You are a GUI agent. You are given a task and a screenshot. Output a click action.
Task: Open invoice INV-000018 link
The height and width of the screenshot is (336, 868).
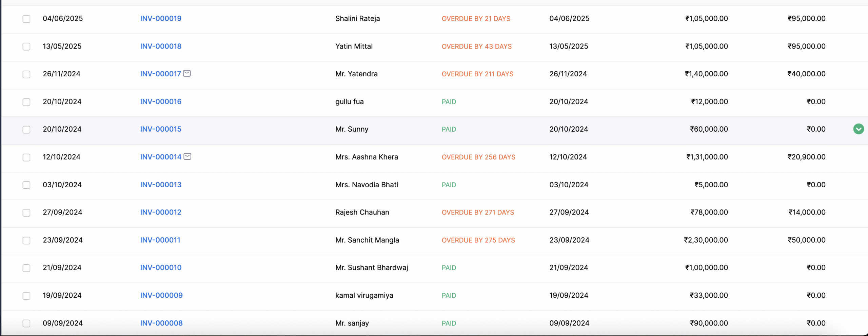(x=161, y=46)
